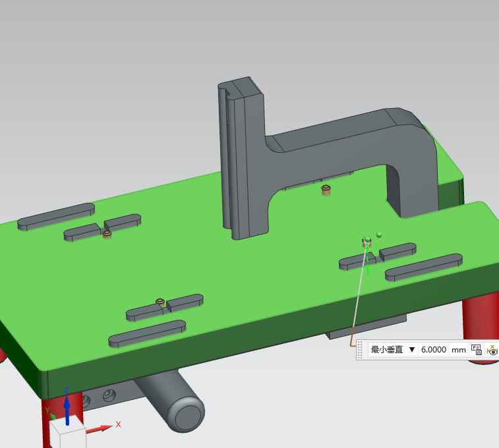Viewport: 499px width, 448px height.
Task: Click the brass screw on the front slot
Action: 160,302
